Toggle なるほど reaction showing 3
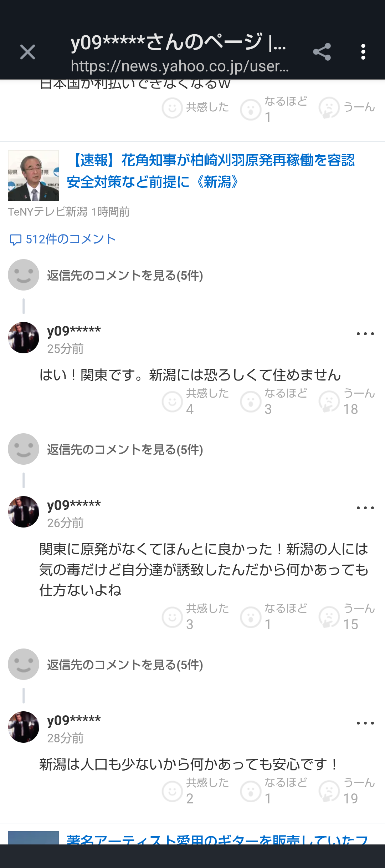Viewport: 385px width, 868px height. pyautogui.click(x=251, y=402)
